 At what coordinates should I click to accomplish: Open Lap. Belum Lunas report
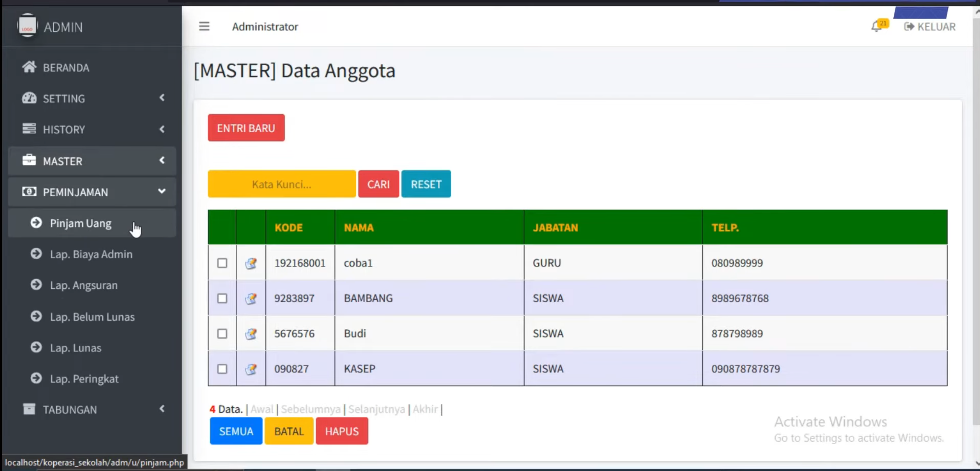click(92, 316)
